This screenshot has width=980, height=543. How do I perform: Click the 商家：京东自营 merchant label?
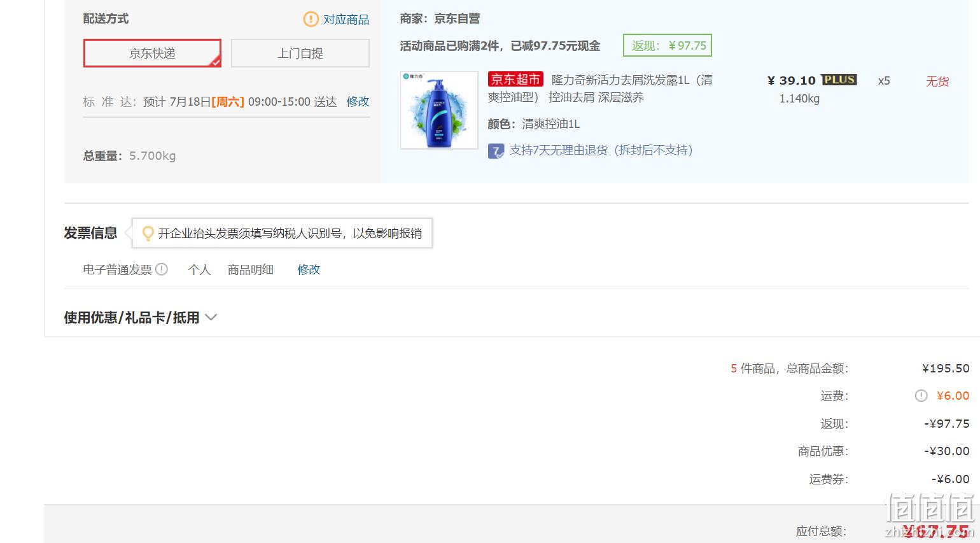440,18
